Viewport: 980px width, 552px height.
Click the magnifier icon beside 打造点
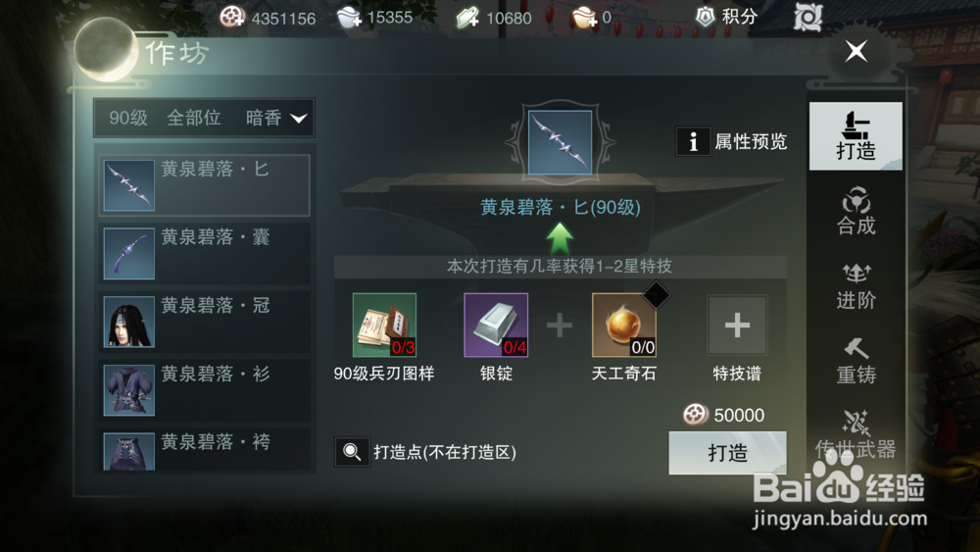point(352,452)
